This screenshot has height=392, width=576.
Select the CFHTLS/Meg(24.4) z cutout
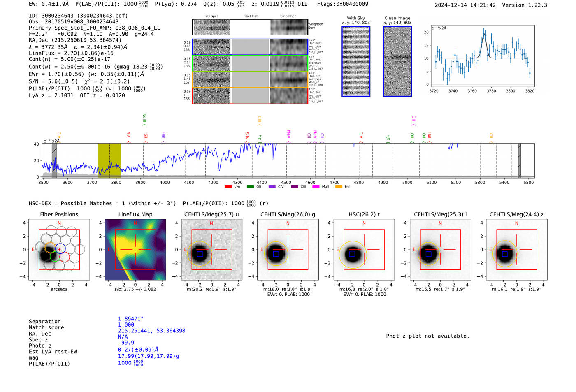pos(516,249)
